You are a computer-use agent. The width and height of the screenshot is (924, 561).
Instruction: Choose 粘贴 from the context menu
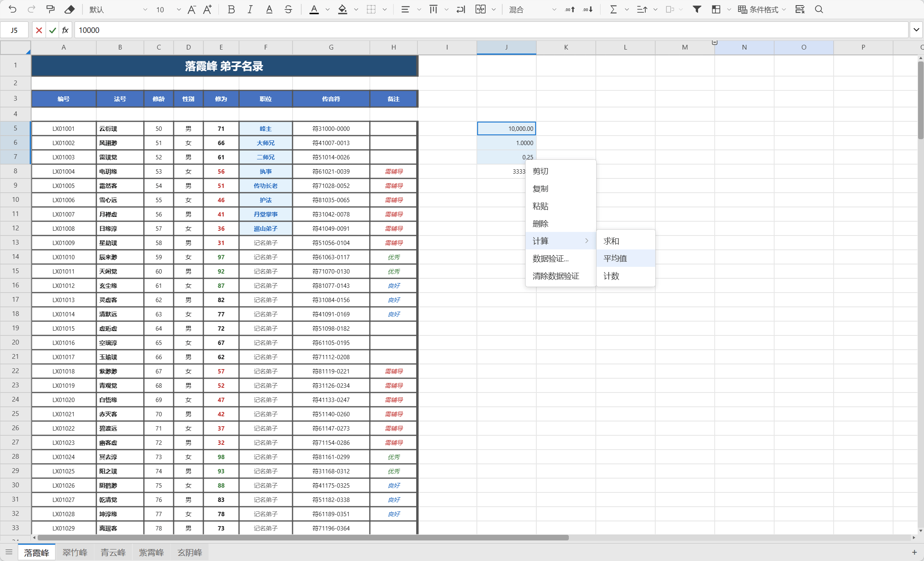[x=561, y=206]
